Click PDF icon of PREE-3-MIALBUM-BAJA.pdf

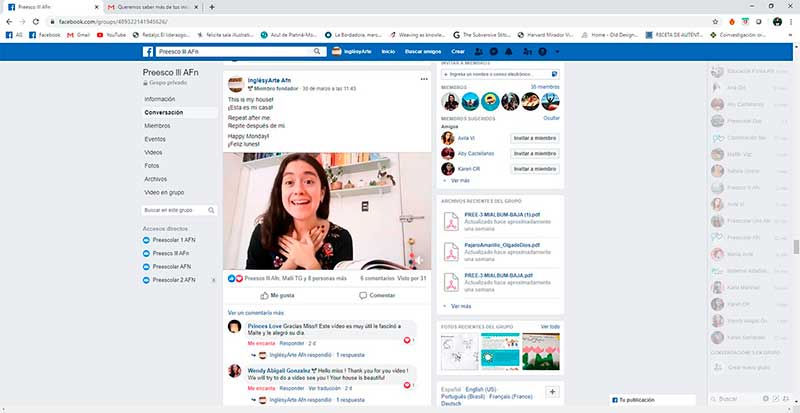pyautogui.click(x=451, y=281)
